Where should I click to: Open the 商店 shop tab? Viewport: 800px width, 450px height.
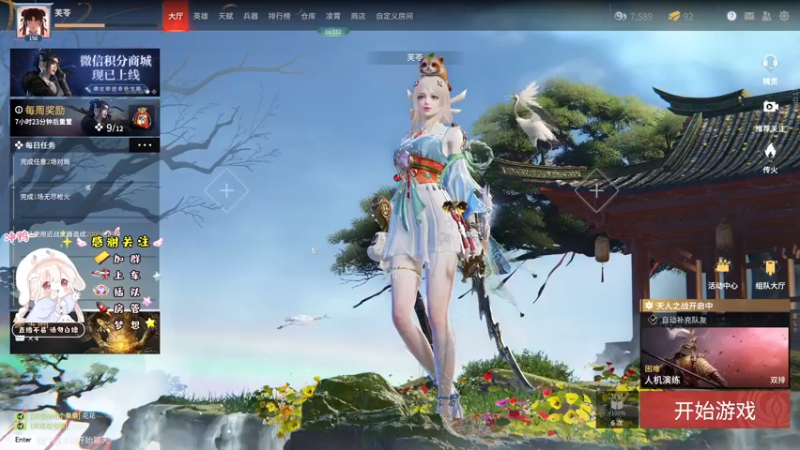pos(358,16)
